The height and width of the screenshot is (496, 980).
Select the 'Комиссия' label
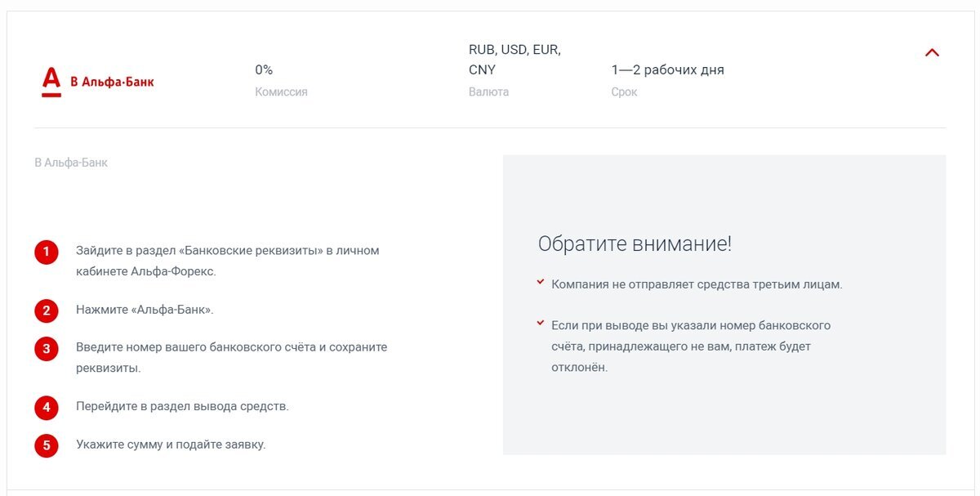[x=281, y=92]
